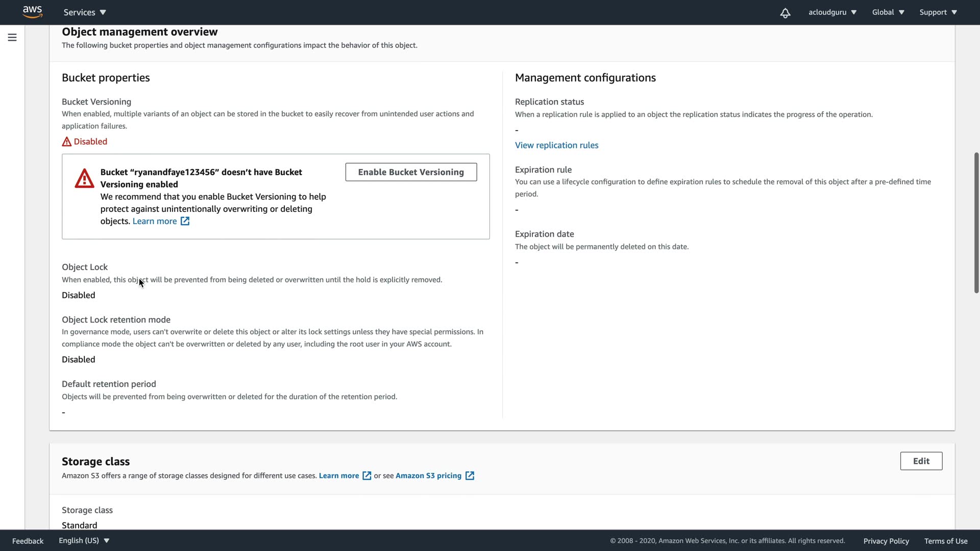Click the AWS logo home icon
This screenshot has height=551, width=980.
[x=32, y=12]
